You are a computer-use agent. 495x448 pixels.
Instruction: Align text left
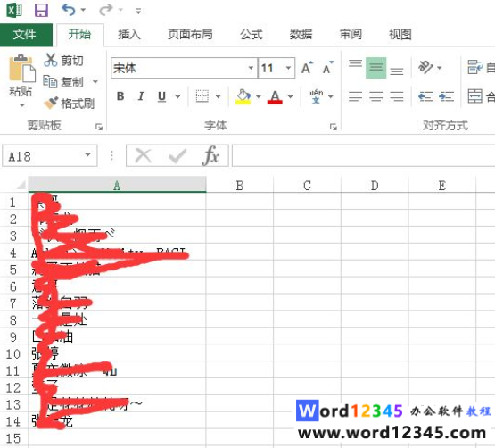tap(355, 96)
